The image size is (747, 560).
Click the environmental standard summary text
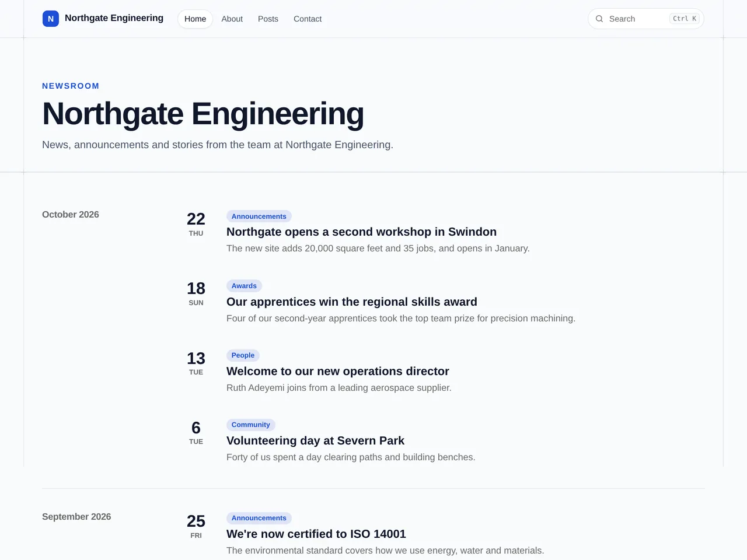point(385,551)
